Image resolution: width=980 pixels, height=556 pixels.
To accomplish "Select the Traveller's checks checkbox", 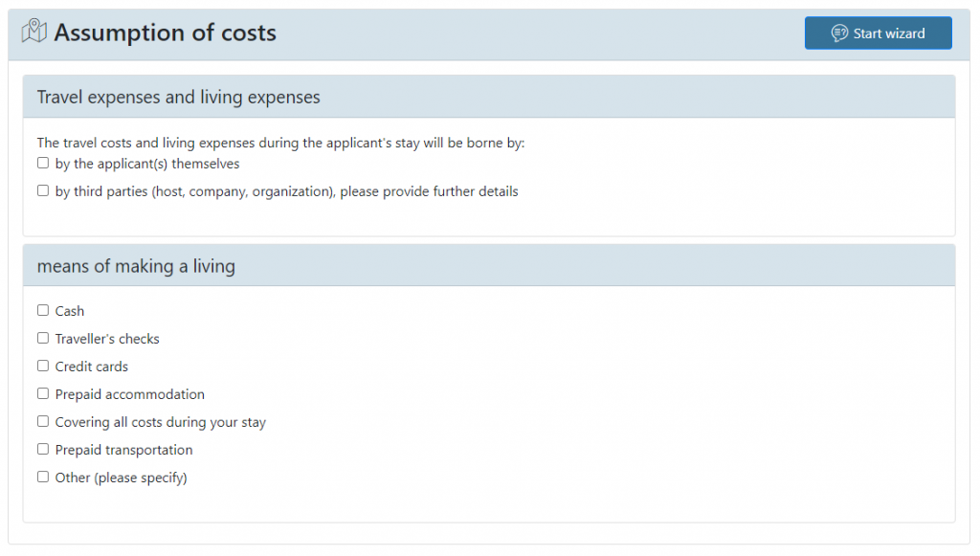I will click(x=43, y=339).
